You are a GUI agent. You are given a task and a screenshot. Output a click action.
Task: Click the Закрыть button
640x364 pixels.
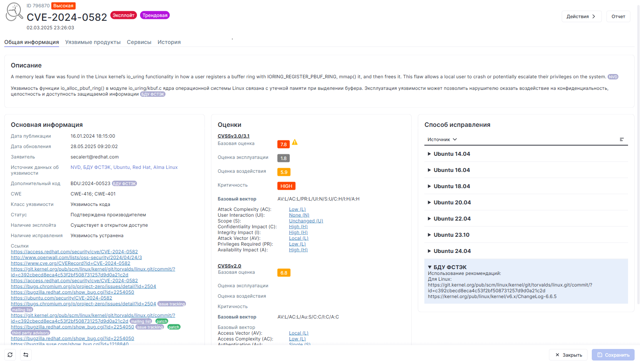pos(568,355)
